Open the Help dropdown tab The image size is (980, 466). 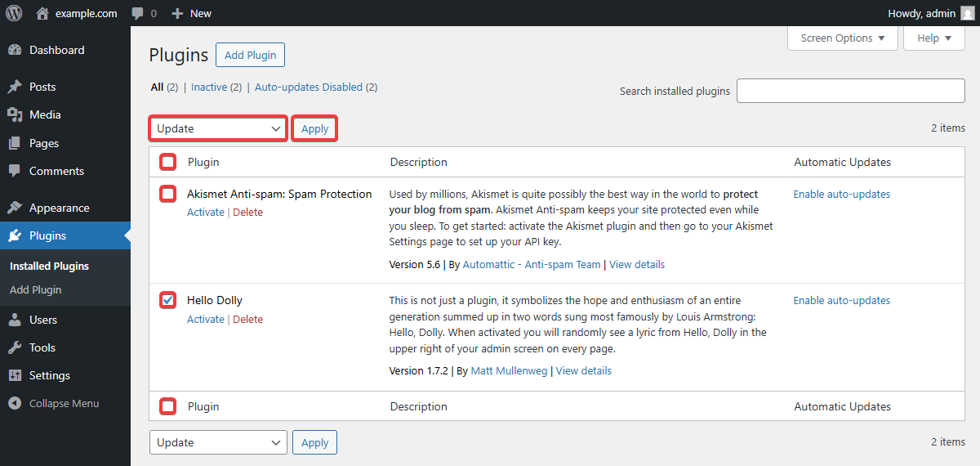(x=934, y=38)
